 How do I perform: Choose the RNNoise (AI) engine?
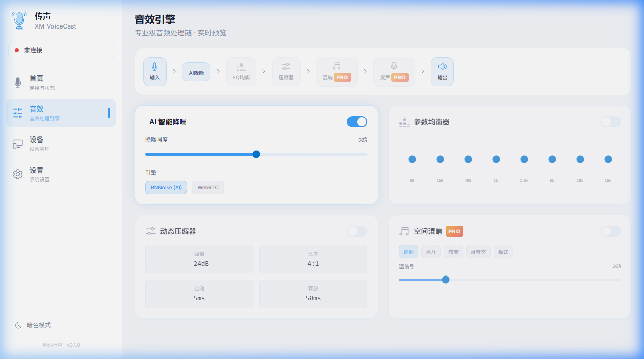166,187
